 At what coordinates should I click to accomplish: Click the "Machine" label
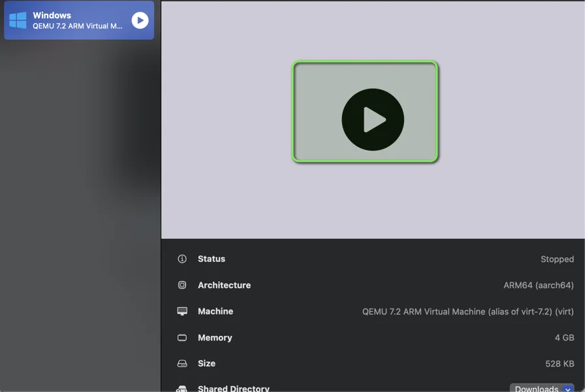click(x=215, y=311)
